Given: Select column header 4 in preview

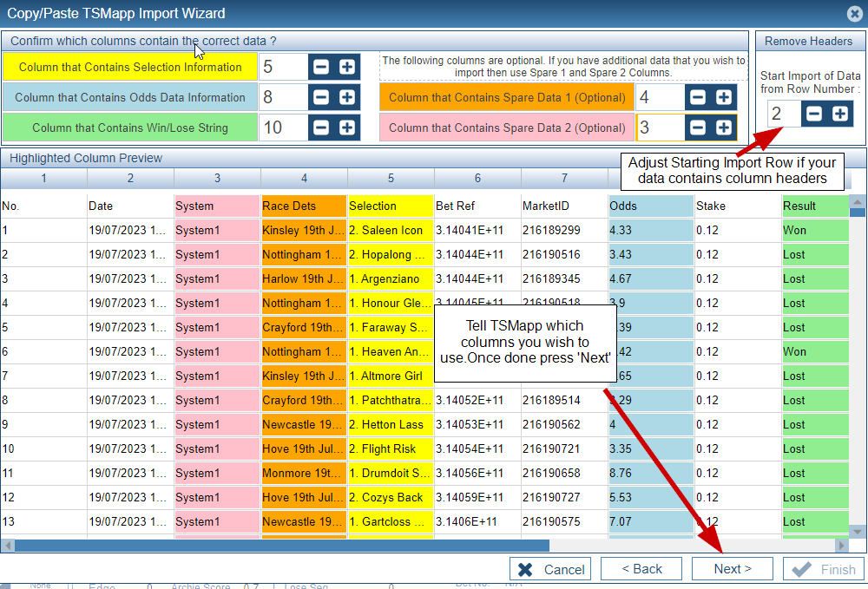Looking at the screenshot, I should click(x=304, y=178).
